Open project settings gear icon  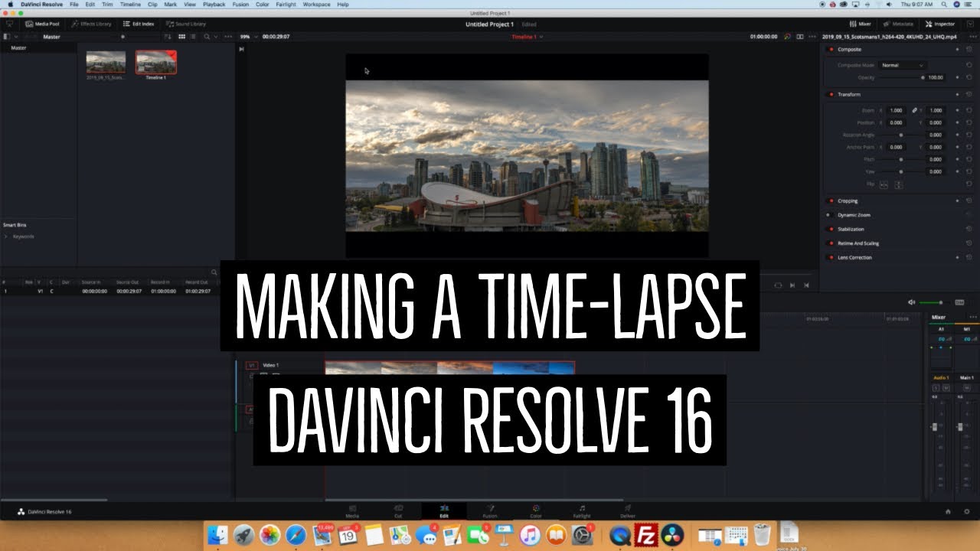point(967,511)
